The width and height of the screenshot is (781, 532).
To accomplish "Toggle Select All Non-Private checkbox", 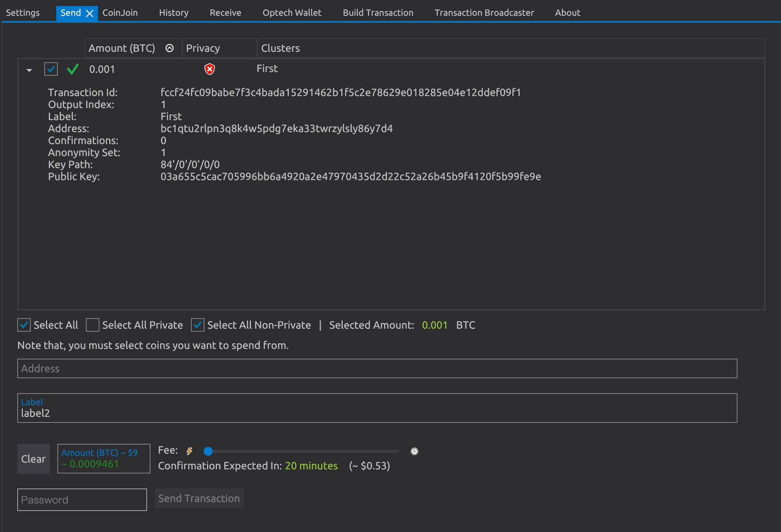I will point(198,325).
